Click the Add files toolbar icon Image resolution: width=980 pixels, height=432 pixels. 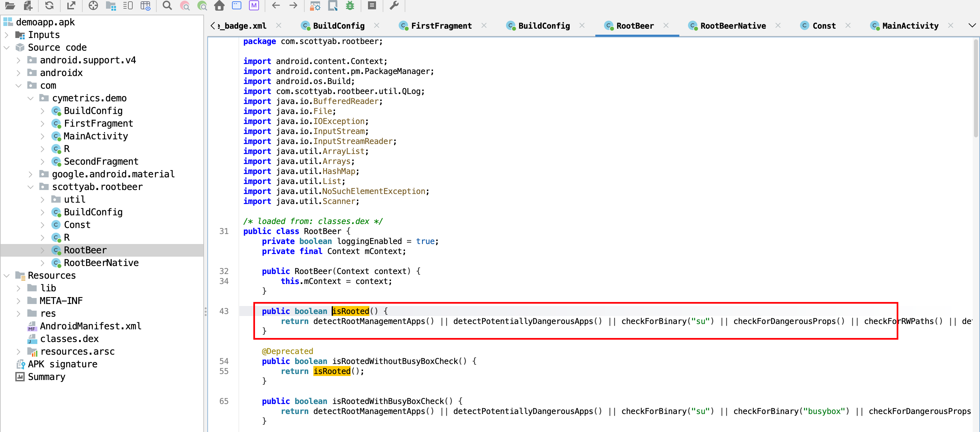click(28, 5)
